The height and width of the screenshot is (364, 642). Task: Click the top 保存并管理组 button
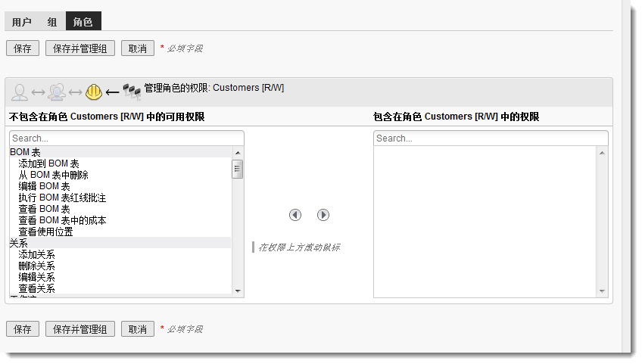point(79,48)
